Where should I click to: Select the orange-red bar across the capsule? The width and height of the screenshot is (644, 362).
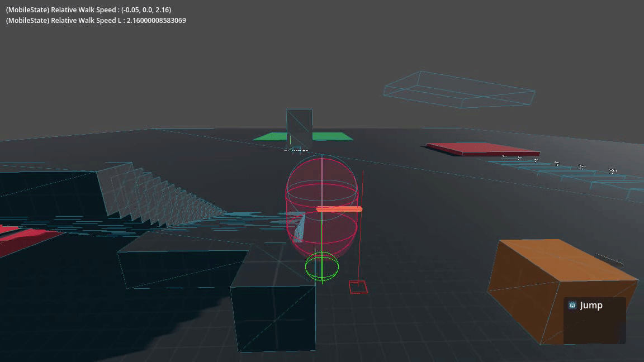coord(339,209)
